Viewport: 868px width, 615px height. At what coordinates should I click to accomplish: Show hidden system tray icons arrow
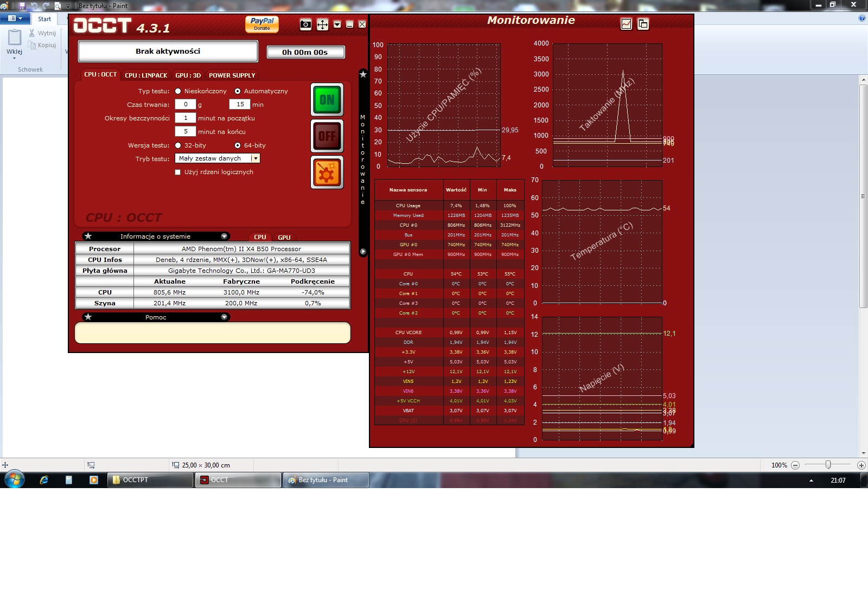[811, 481]
